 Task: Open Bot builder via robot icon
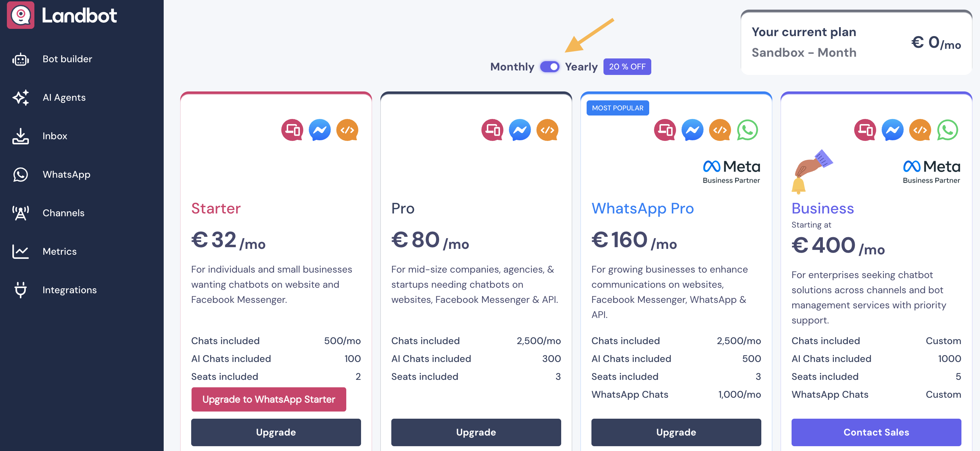pyautogui.click(x=21, y=59)
